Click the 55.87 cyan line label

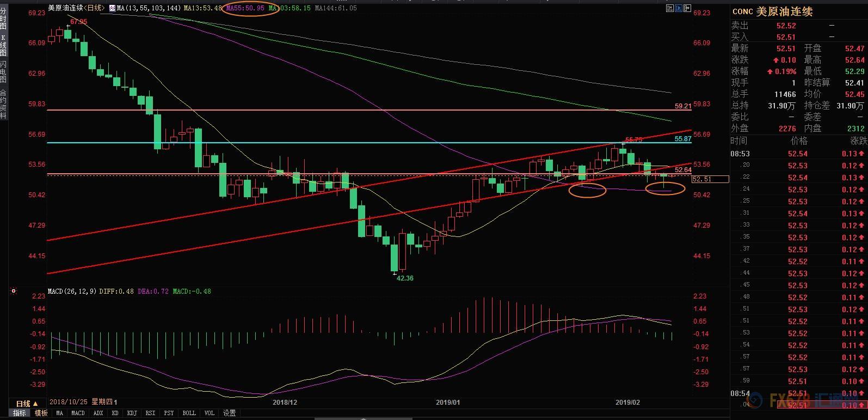pyautogui.click(x=683, y=139)
